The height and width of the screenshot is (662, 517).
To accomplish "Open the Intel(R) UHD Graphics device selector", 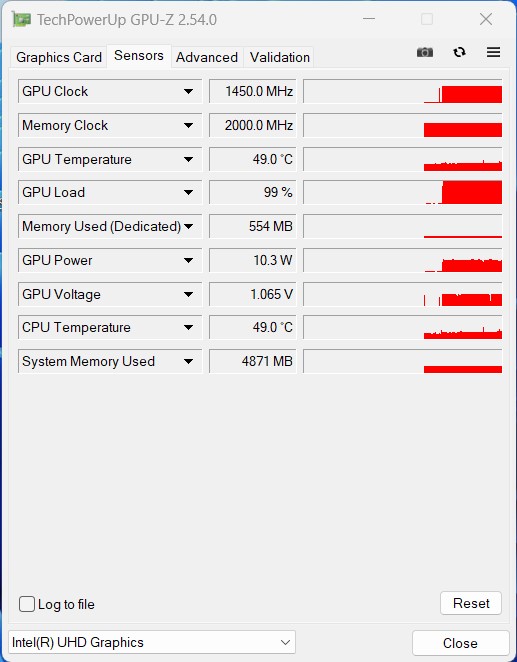I will point(152,642).
